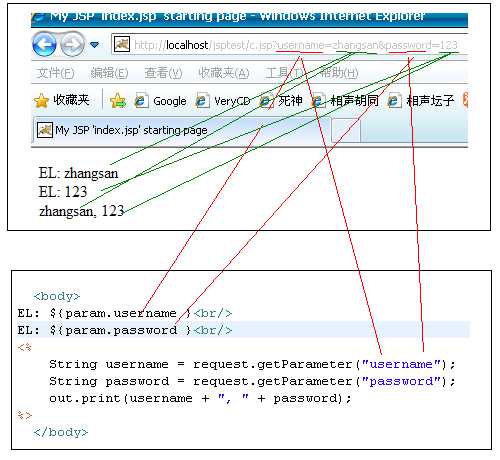Open the 帮助(H) menu
The image size is (500, 460).
coord(339,73)
